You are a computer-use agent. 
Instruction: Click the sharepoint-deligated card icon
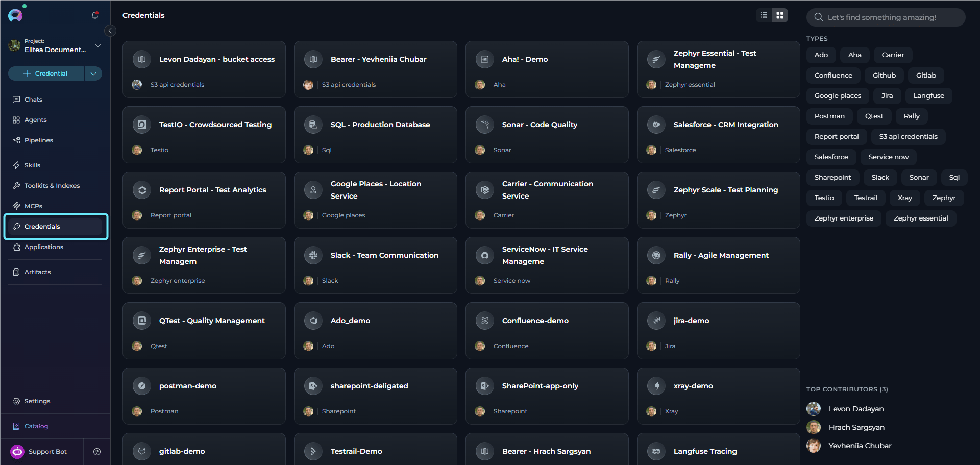pyautogui.click(x=313, y=386)
